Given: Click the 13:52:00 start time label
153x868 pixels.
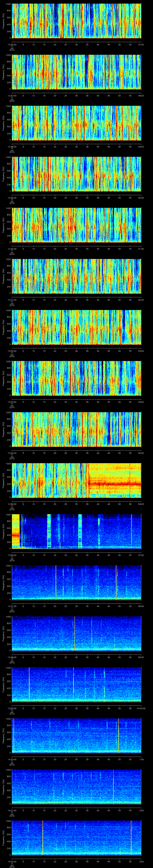Looking at the screenshot, I should (x=12, y=351).
